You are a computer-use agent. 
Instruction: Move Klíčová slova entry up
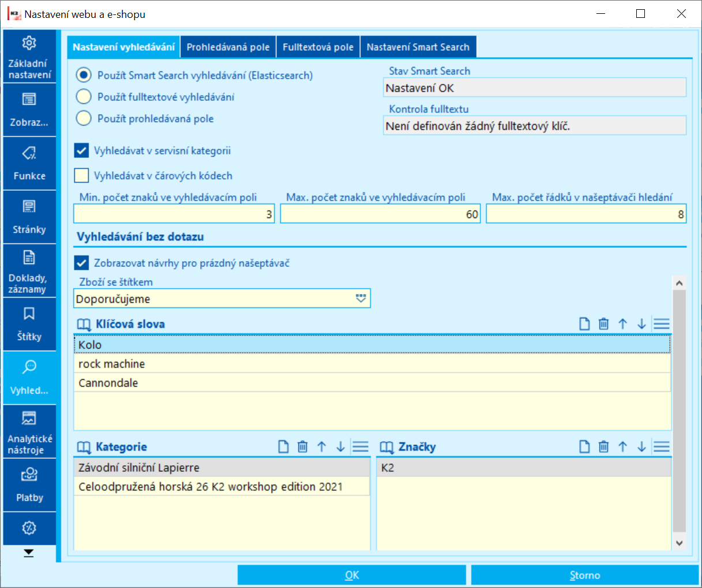(622, 324)
